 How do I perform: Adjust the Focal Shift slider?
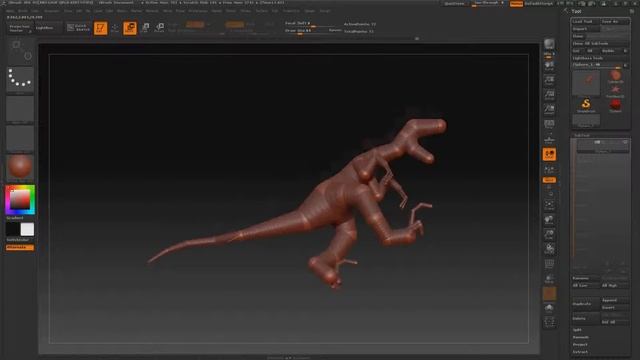[x=313, y=23]
